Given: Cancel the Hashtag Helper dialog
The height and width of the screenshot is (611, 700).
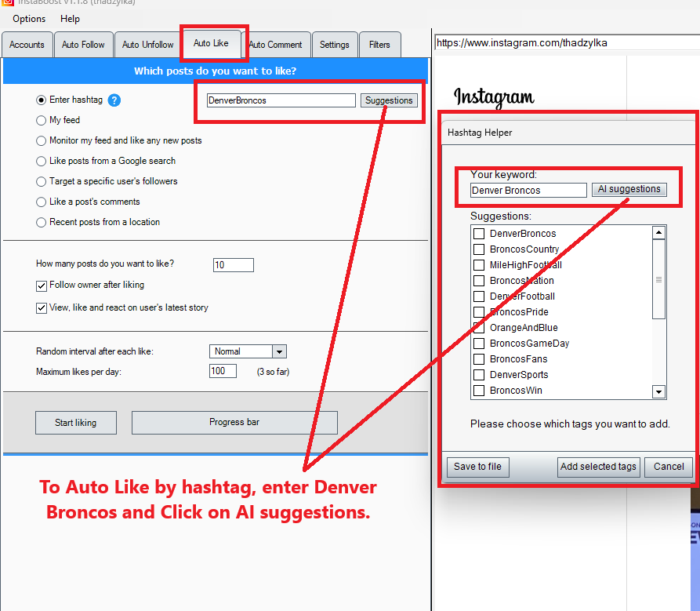Looking at the screenshot, I should coord(669,467).
